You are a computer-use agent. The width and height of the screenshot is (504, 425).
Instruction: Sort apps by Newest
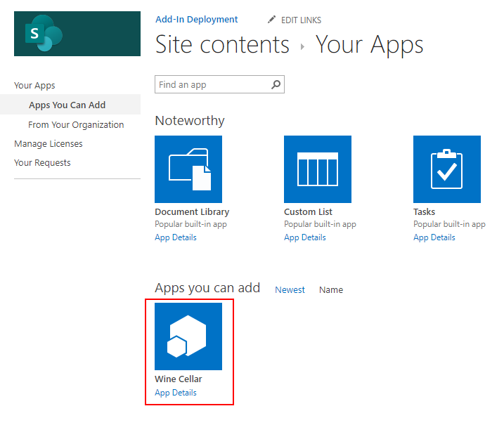pos(290,290)
